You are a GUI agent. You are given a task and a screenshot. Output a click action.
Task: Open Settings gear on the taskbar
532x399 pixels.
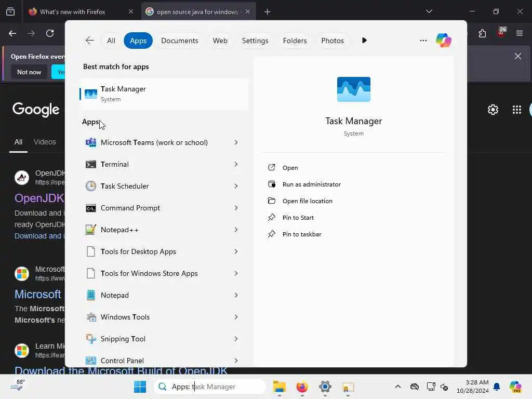point(325,387)
